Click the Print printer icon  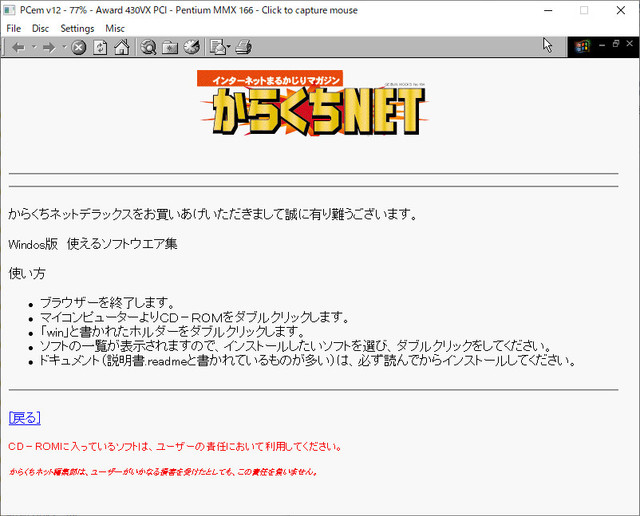point(244,47)
